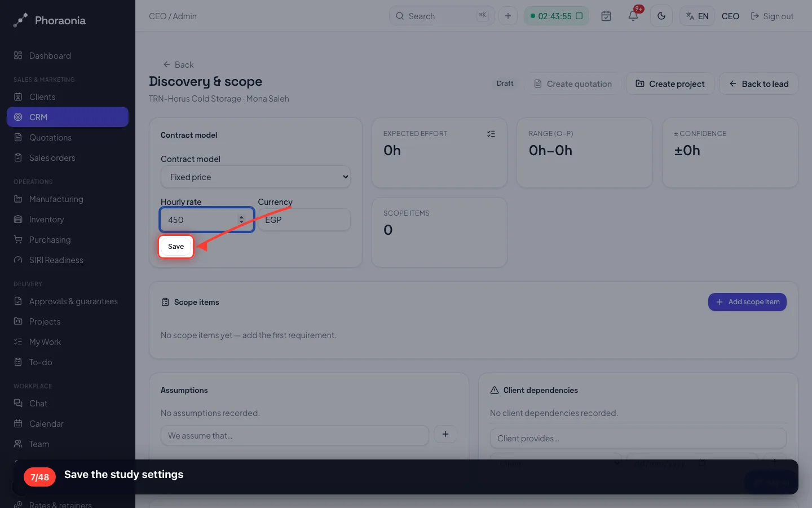Viewport: 812px width, 508px height.
Task: Open the notifications bell
Action: pyautogui.click(x=633, y=16)
